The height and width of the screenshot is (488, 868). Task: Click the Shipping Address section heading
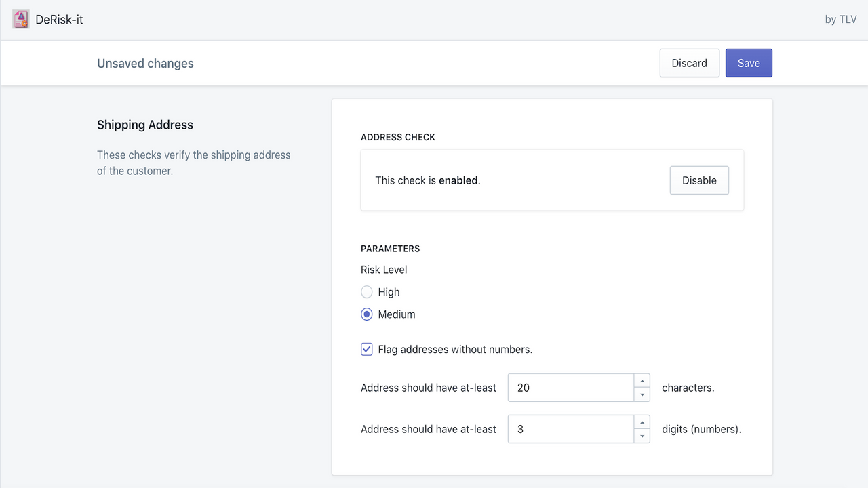click(144, 125)
